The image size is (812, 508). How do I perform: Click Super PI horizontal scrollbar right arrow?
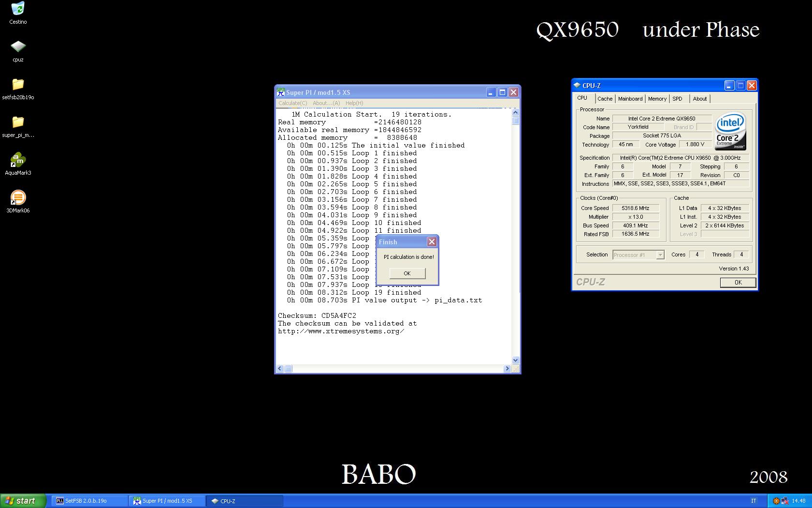(x=507, y=369)
